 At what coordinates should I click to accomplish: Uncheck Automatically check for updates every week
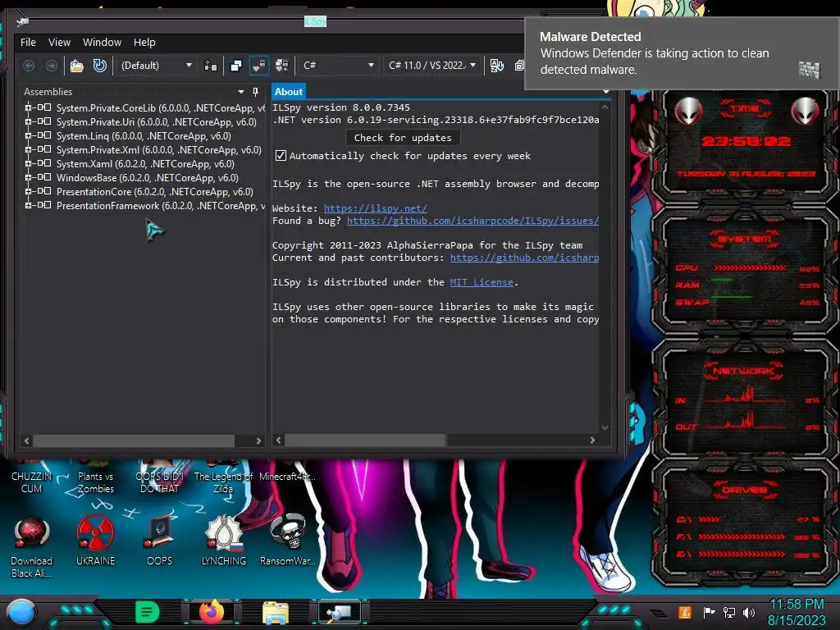click(x=281, y=156)
